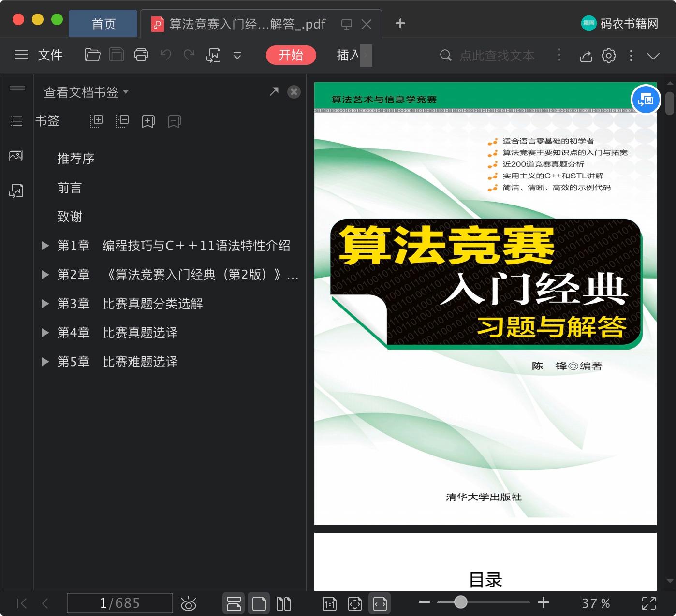Undo the last action
Viewport: 676px width, 616px height.
pyautogui.click(x=166, y=55)
